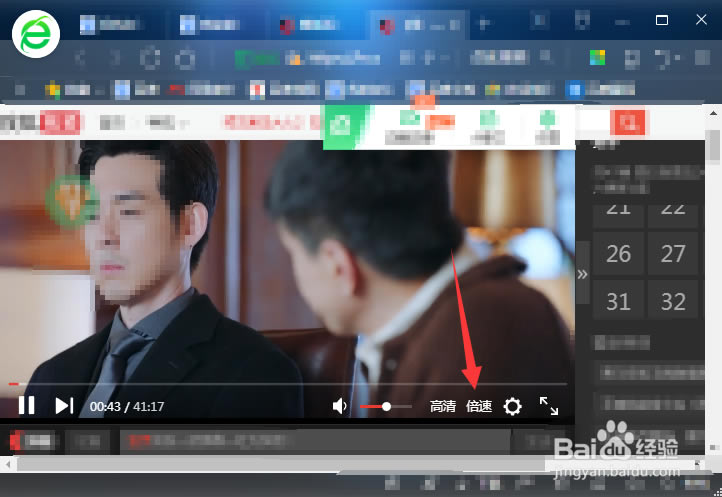Open player settings via the gear icon
The height and width of the screenshot is (497, 722).
tap(512, 406)
